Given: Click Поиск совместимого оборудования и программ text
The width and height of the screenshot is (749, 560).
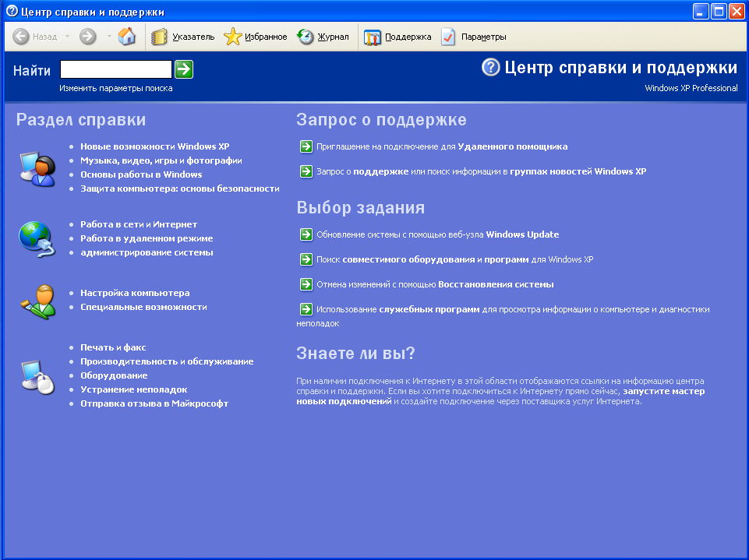Looking at the screenshot, I should pos(454,259).
